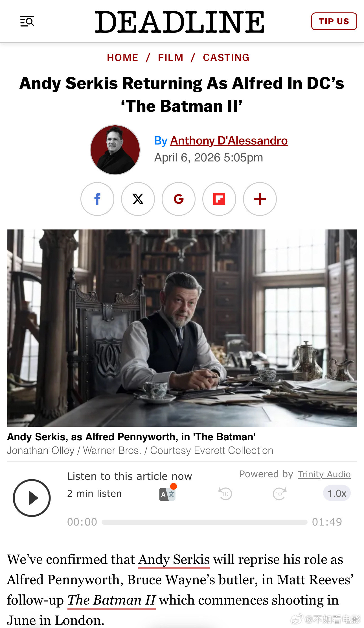Click the audio progress bar
Viewport: 364px width, 628px height.
tap(205, 522)
